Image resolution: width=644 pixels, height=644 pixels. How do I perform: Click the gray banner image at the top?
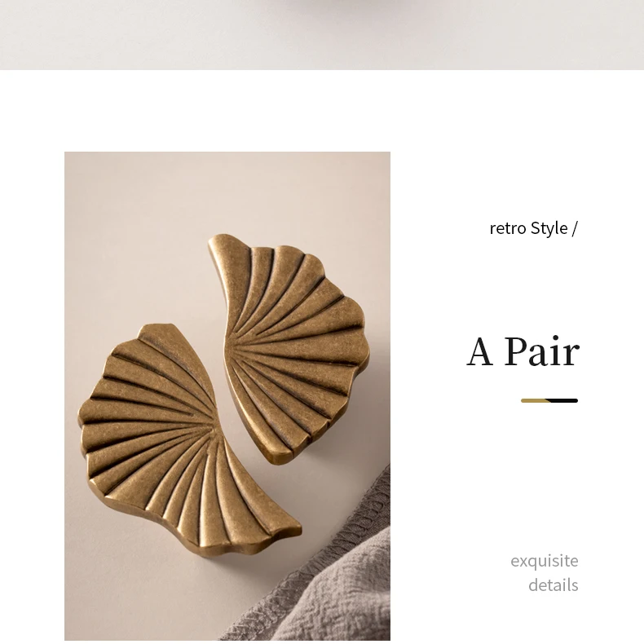pyautogui.click(x=322, y=35)
